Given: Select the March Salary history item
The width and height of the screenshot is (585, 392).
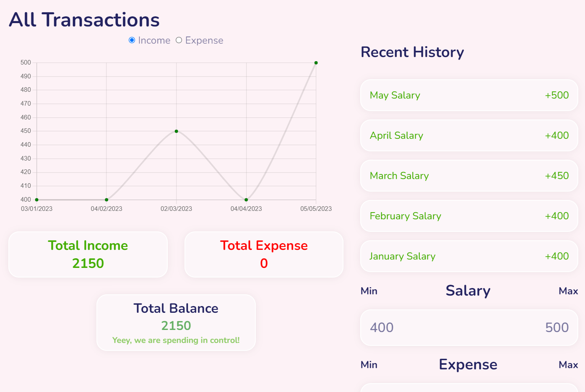Looking at the screenshot, I should coord(468,176).
